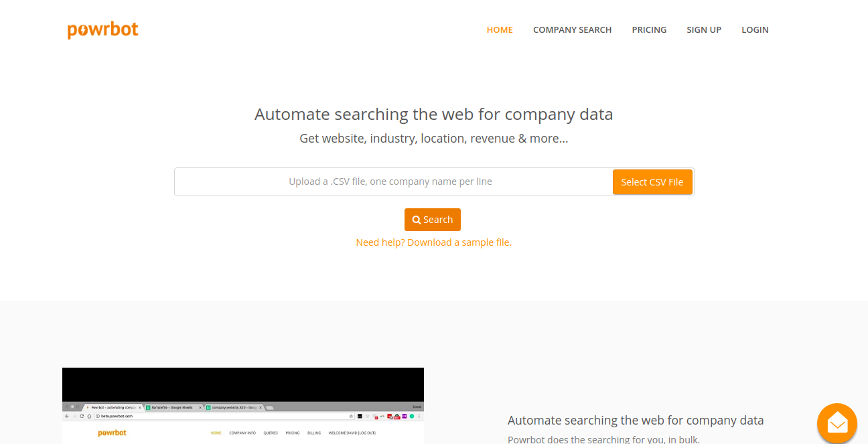This screenshot has width=868, height=444.
Task: Click 'Get website, industry, location, revenue & more...' text
Action: 434,139
